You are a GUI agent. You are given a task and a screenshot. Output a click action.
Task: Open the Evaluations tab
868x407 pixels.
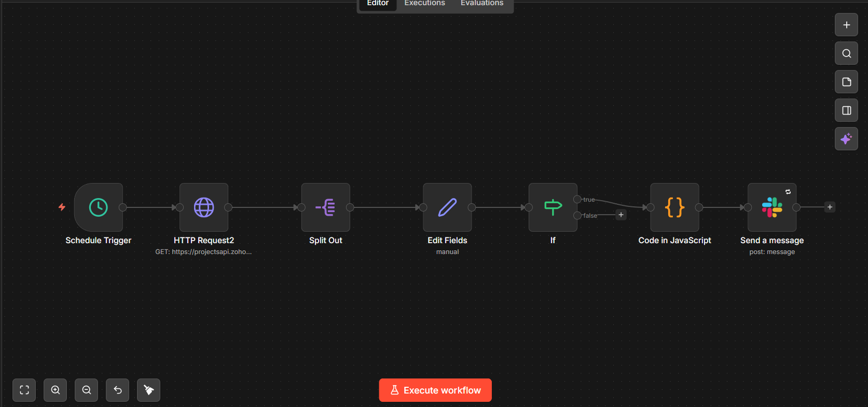click(x=482, y=4)
